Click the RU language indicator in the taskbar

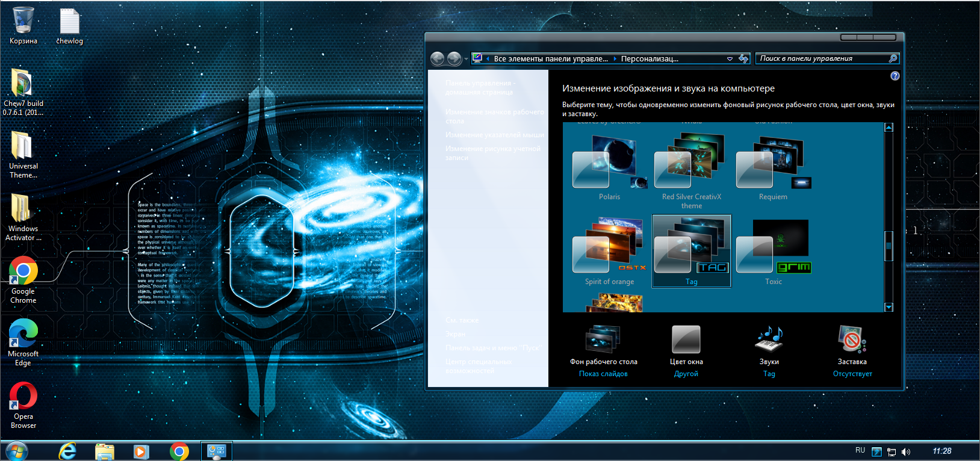pos(860,451)
